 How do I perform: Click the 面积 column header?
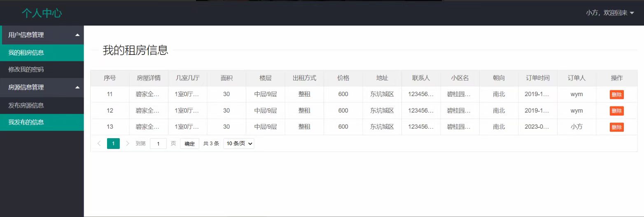(x=226, y=78)
